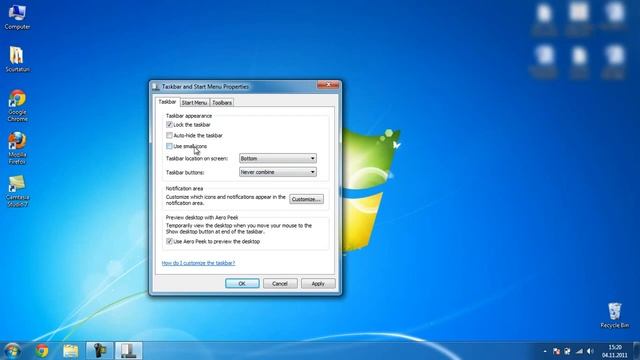Enable Use small icons checkbox

(169, 146)
